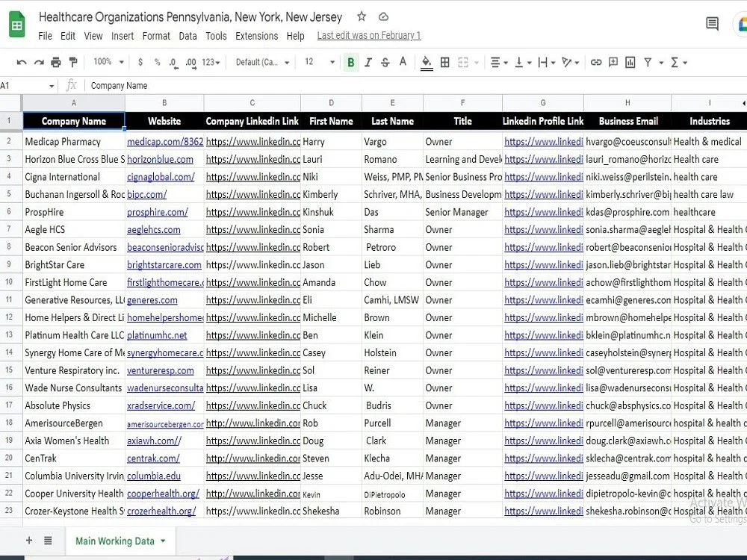The image size is (747, 560).
Task: Select column A header
Action: [74, 103]
